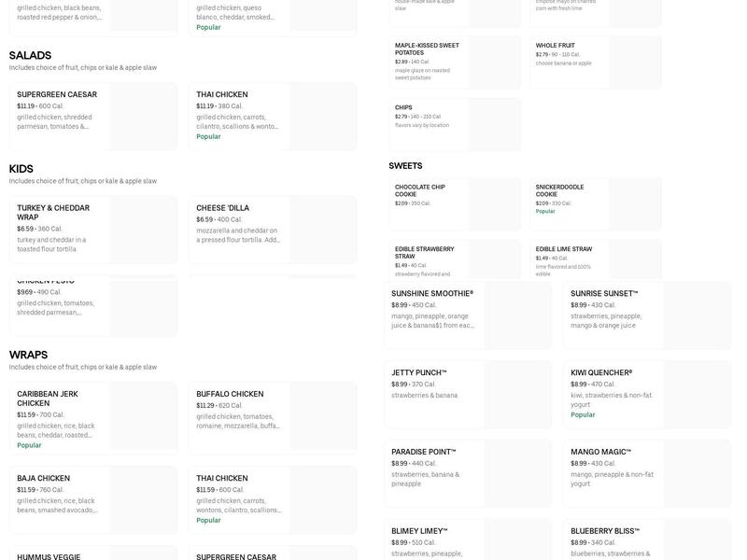
Task: Open the Baja Chicken wrap item
Action: (92, 498)
